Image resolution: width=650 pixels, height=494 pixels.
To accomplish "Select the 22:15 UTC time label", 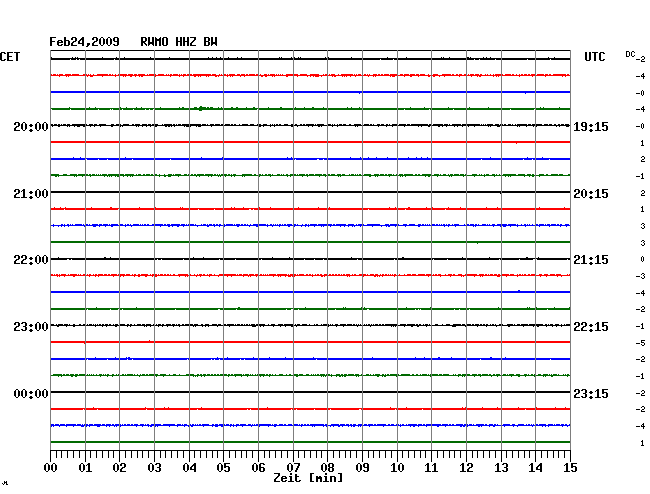I will [x=591, y=327].
